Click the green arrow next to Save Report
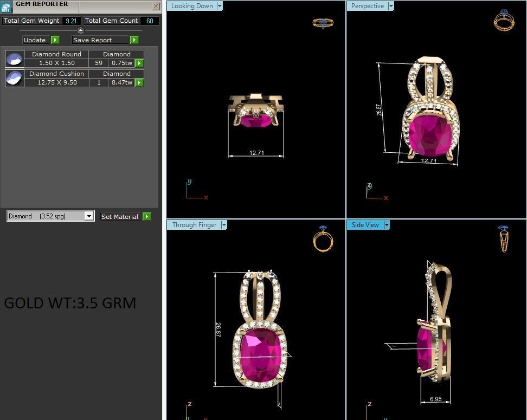This screenshot has width=527, height=420. pyautogui.click(x=134, y=40)
